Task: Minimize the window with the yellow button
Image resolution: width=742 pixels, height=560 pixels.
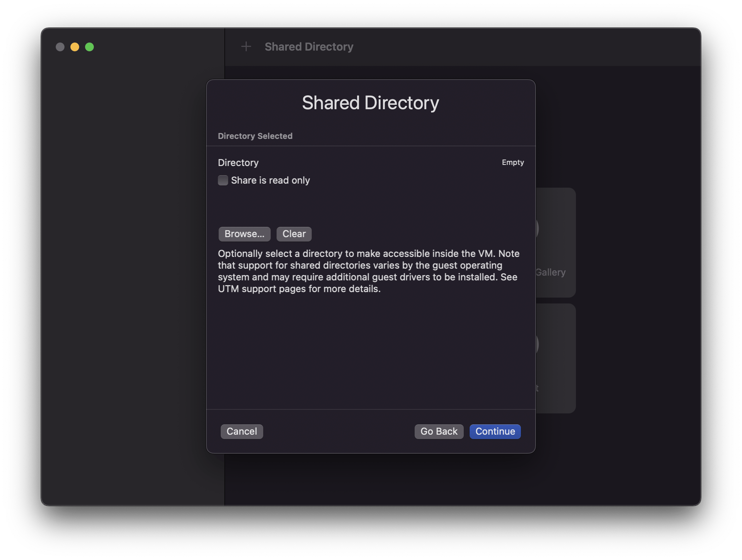Action: 75,47
